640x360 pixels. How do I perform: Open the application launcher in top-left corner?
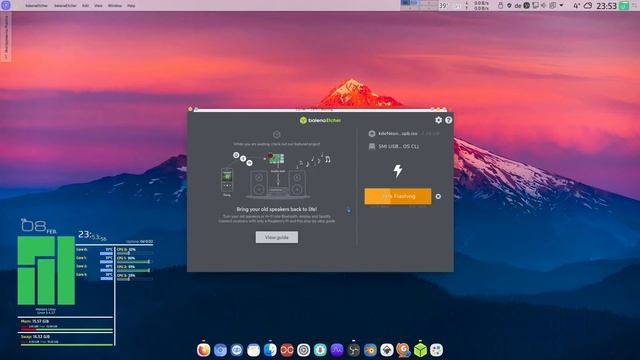point(6,5)
